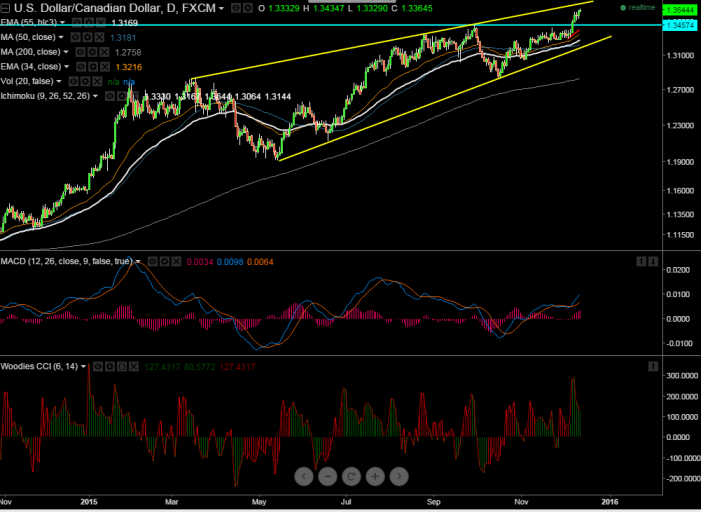The image size is (701, 512).
Task: Remove the MACD indicator with X
Action: click(x=177, y=262)
